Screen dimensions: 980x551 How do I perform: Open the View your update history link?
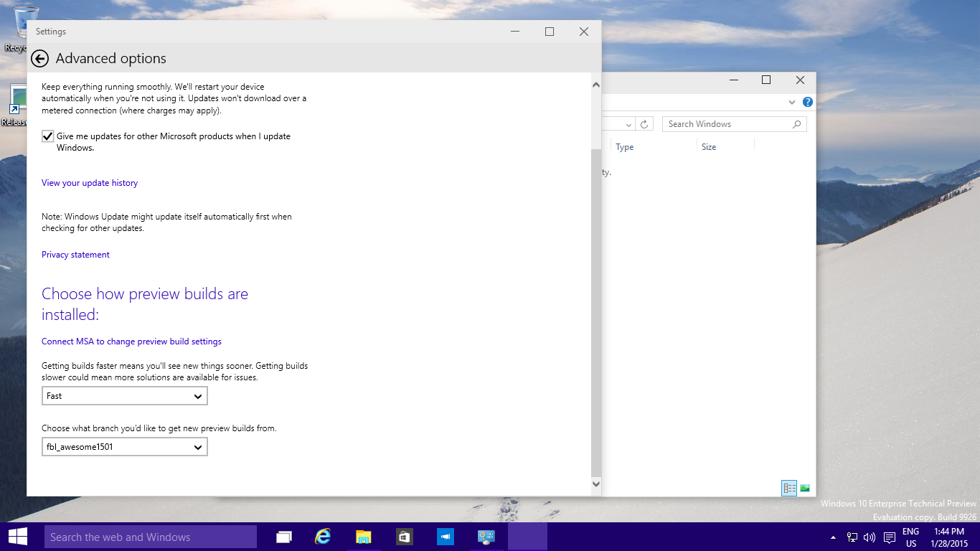tap(90, 183)
